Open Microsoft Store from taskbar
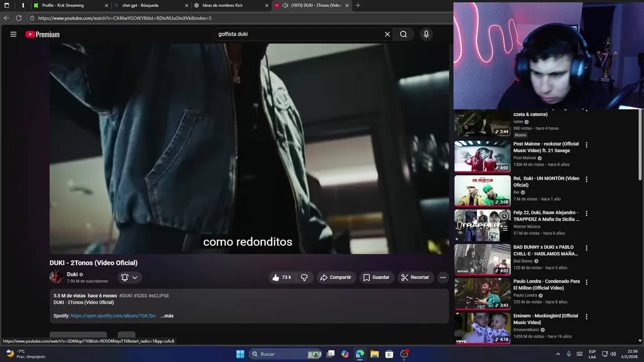This screenshot has height=362, width=644. point(389,354)
